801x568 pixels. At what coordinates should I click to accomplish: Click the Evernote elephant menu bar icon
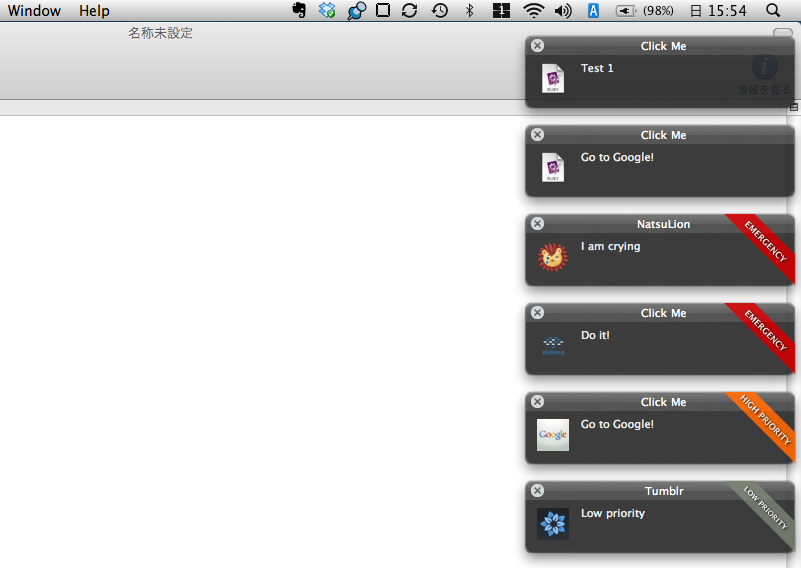coord(299,11)
